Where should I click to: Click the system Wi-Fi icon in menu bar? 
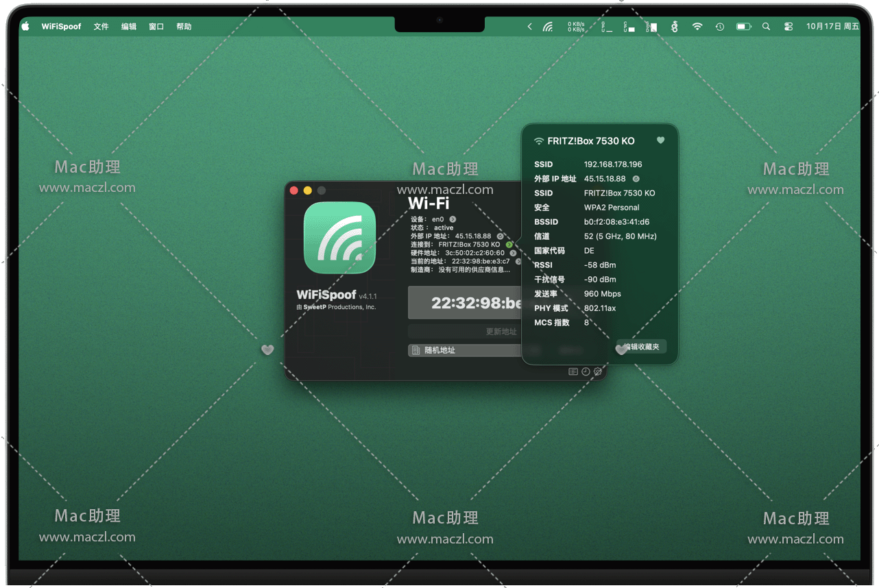coord(697,27)
